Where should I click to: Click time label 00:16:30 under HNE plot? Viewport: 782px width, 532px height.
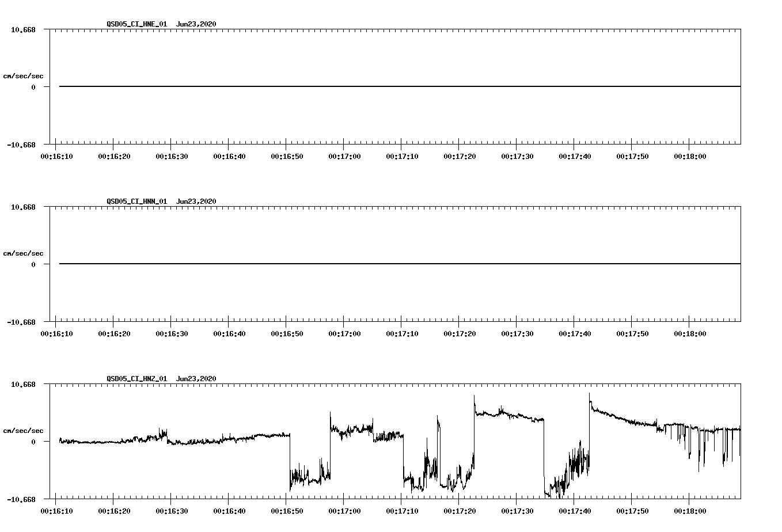[172, 157]
